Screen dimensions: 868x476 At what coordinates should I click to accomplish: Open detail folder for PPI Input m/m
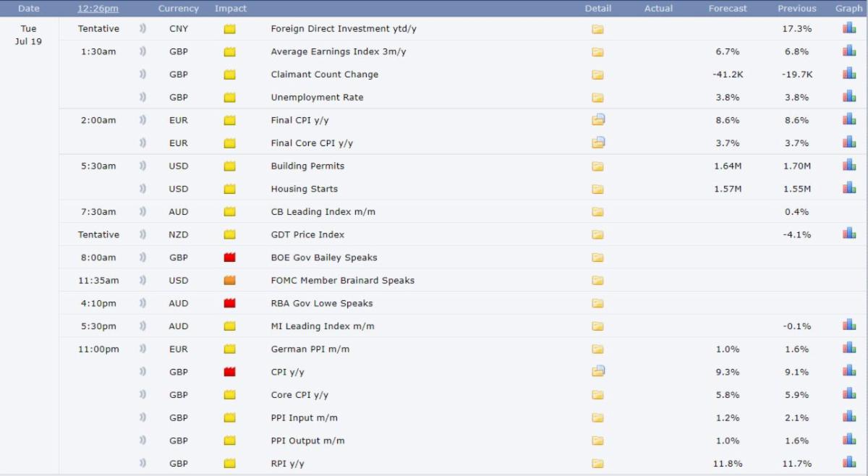(597, 419)
